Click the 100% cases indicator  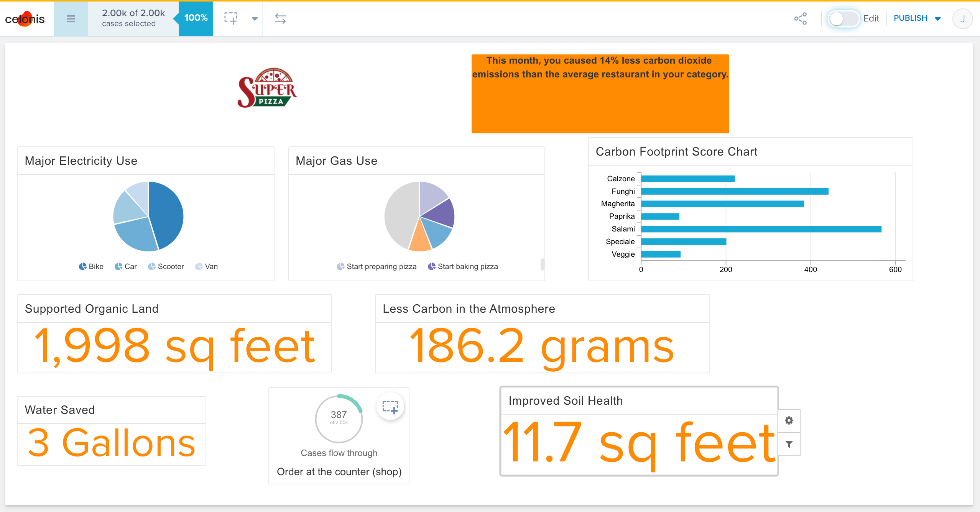(196, 18)
